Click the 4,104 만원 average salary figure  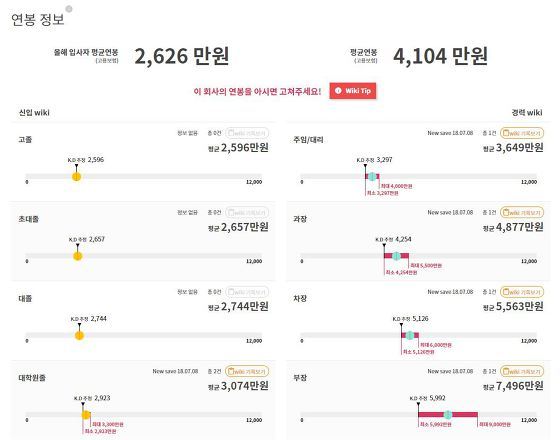pyautogui.click(x=440, y=56)
